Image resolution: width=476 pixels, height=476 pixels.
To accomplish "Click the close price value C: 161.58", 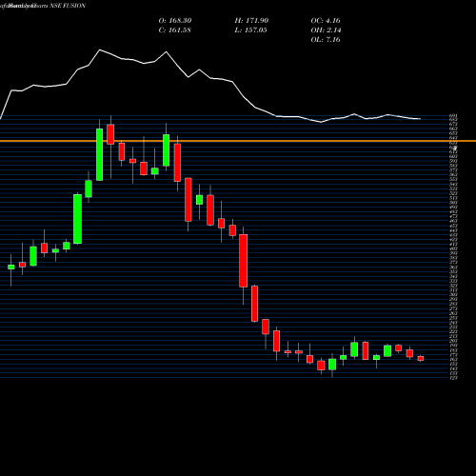I will pyautogui.click(x=175, y=30).
